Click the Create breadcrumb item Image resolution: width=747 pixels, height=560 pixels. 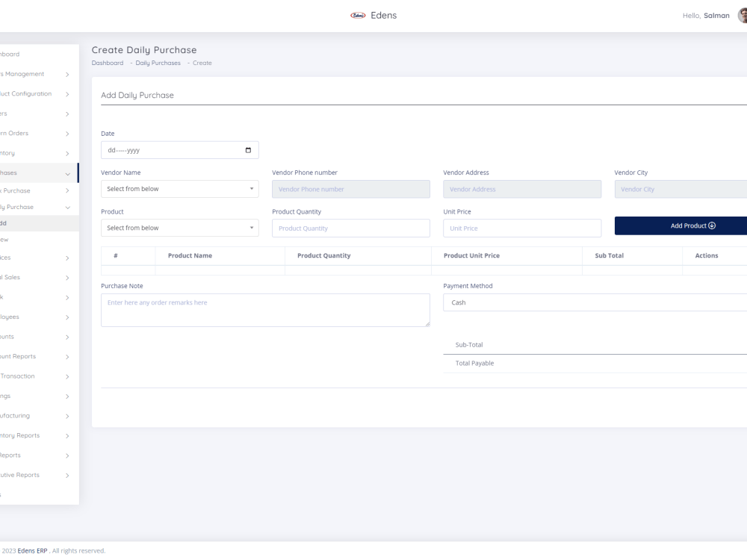coord(202,63)
